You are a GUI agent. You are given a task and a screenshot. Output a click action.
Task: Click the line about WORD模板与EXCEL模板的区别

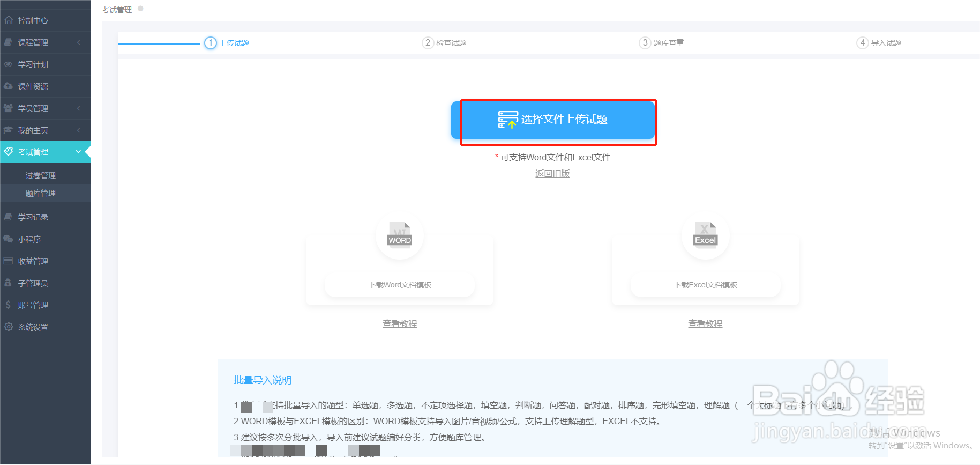click(x=448, y=422)
